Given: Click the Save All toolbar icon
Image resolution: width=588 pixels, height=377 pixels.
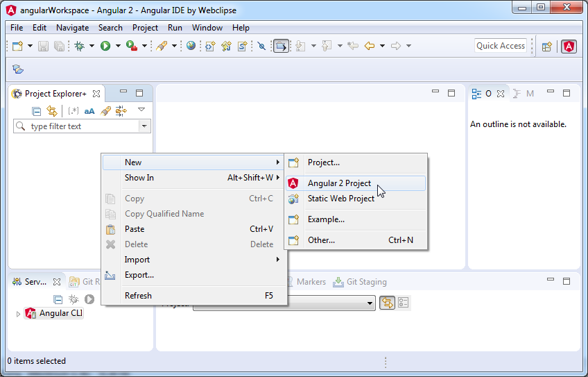Looking at the screenshot, I should pyautogui.click(x=59, y=46).
